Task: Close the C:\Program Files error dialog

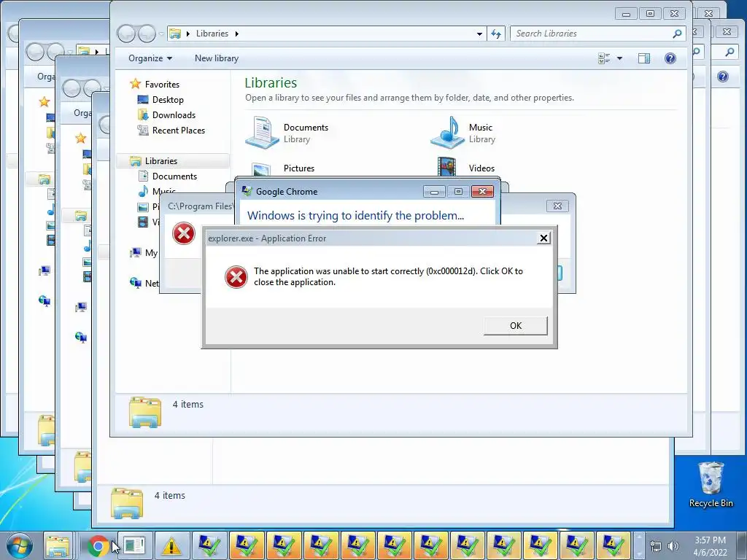Action: click(x=557, y=206)
